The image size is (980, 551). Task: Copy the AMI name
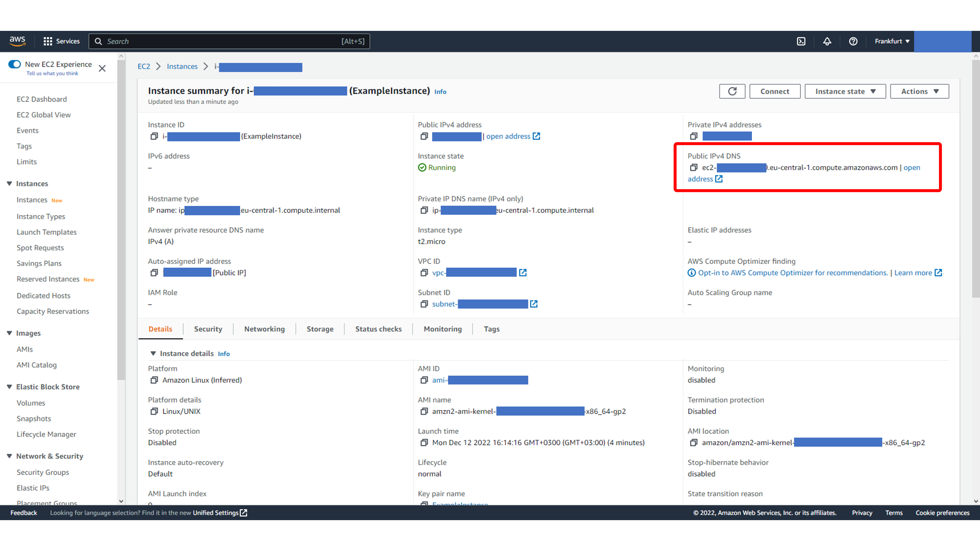tap(424, 411)
